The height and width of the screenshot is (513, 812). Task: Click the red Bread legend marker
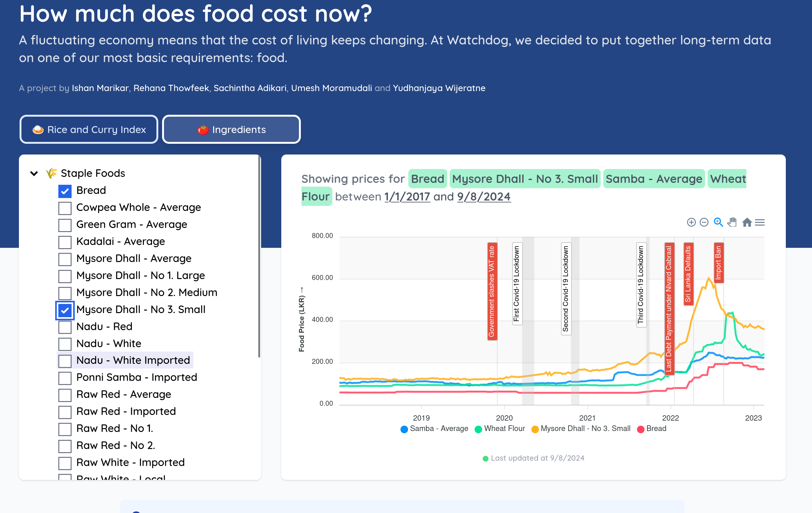(640, 429)
